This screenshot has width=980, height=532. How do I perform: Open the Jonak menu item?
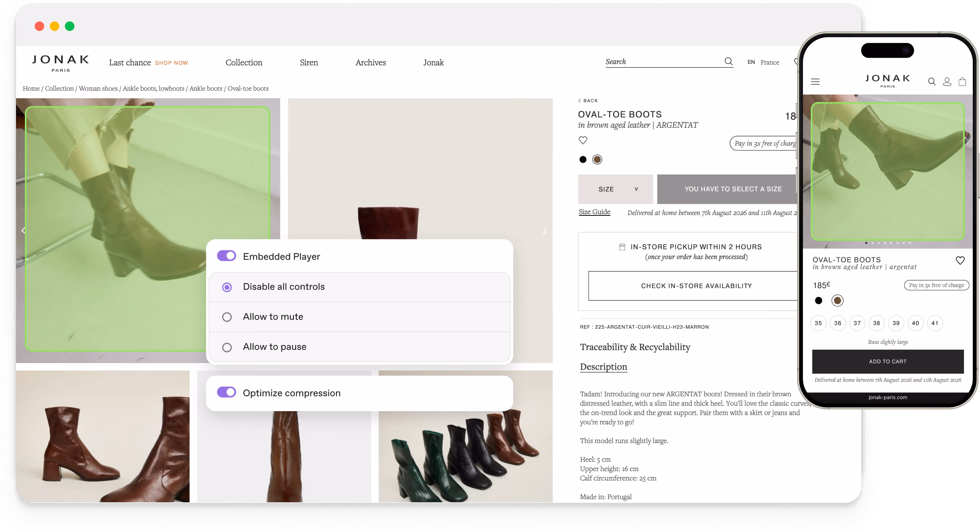click(433, 63)
